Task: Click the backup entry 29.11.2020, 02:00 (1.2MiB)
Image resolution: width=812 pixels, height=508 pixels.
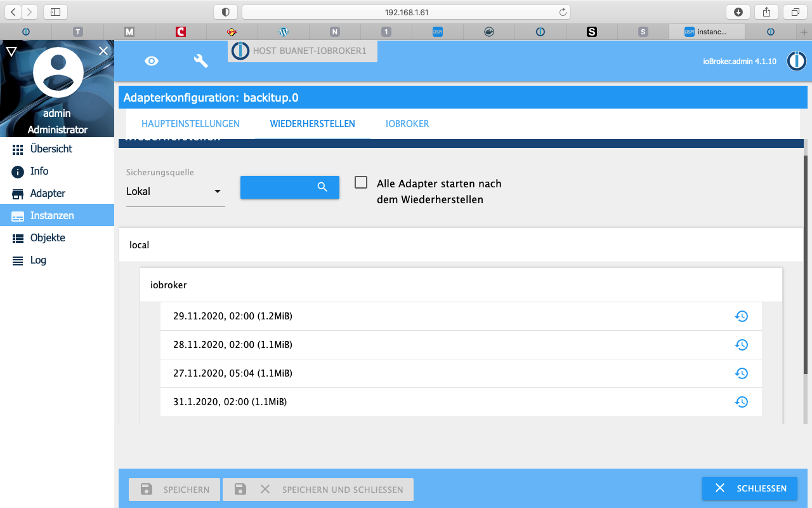Action: (x=461, y=316)
